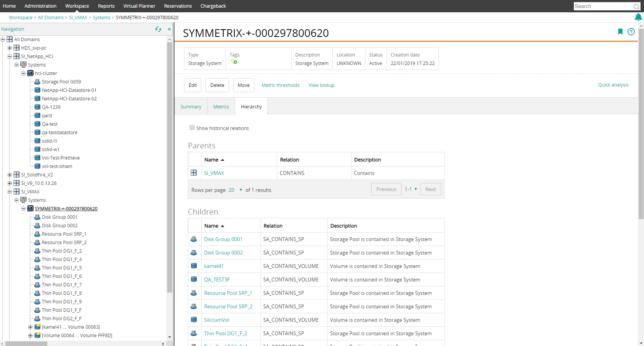Sort Children table by Name column
Viewport: 644px width, 346px height.
(x=214, y=226)
